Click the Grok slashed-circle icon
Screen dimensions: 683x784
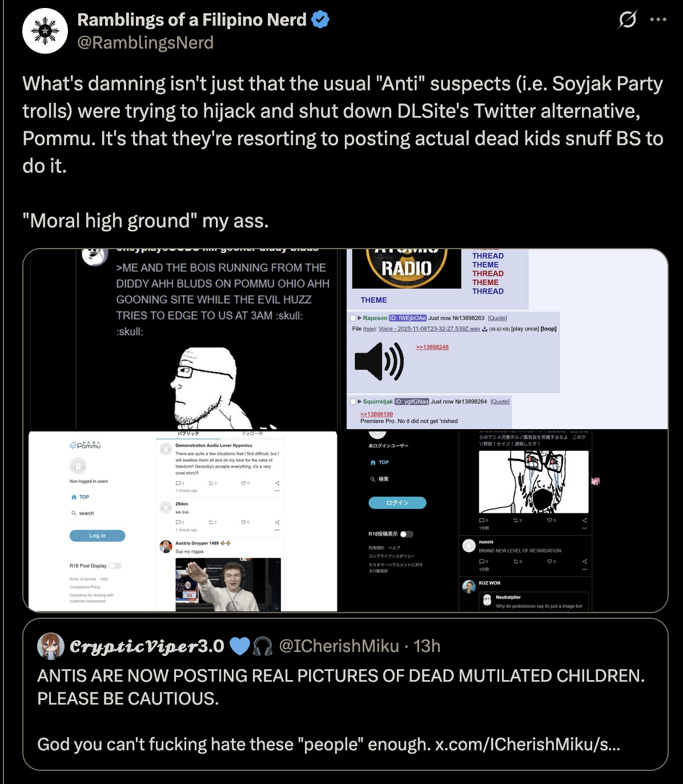click(628, 20)
